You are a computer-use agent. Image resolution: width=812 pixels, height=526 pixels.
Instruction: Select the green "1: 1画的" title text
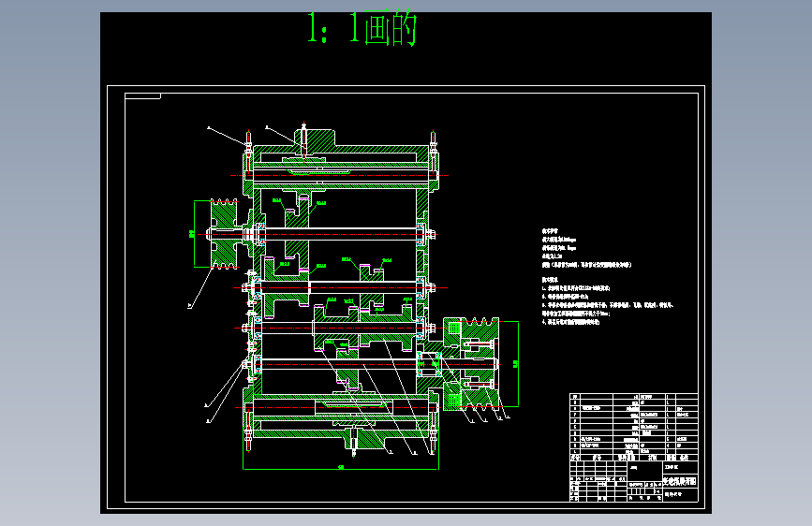click(x=362, y=27)
